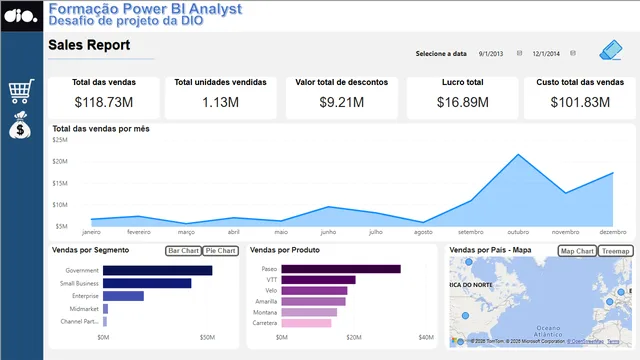Edit the start date 9/1/2013 field
Viewport: 640px width, 360px height.
point(491,53)
